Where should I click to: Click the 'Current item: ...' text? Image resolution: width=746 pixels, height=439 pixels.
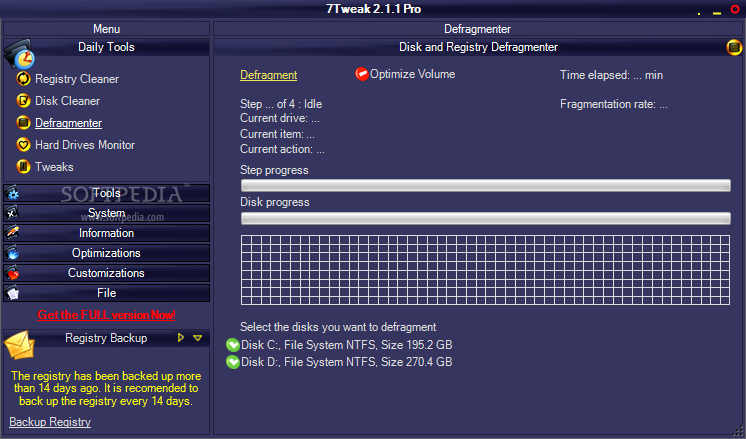click(277, 134)
